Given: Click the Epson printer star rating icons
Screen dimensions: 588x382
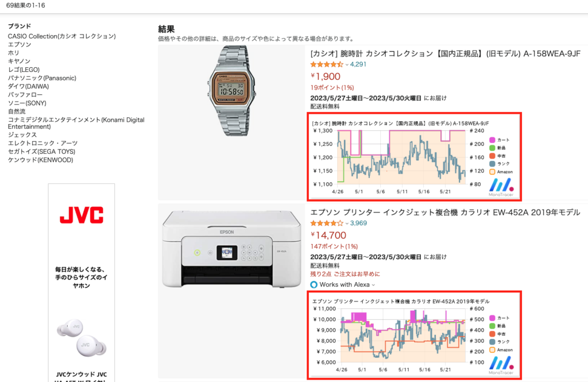Looking at the screenshot, I should pos(326,223).
